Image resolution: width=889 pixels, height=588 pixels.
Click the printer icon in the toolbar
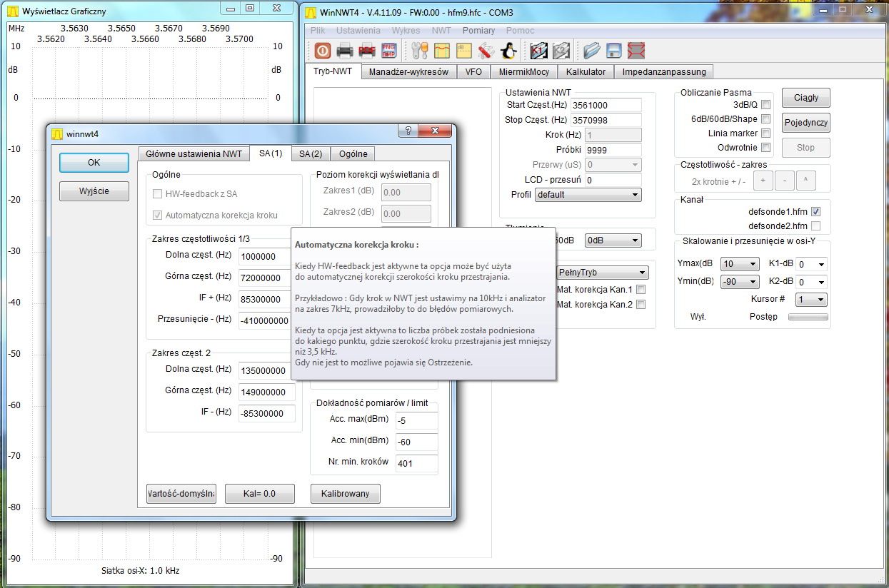click(345, 51)
